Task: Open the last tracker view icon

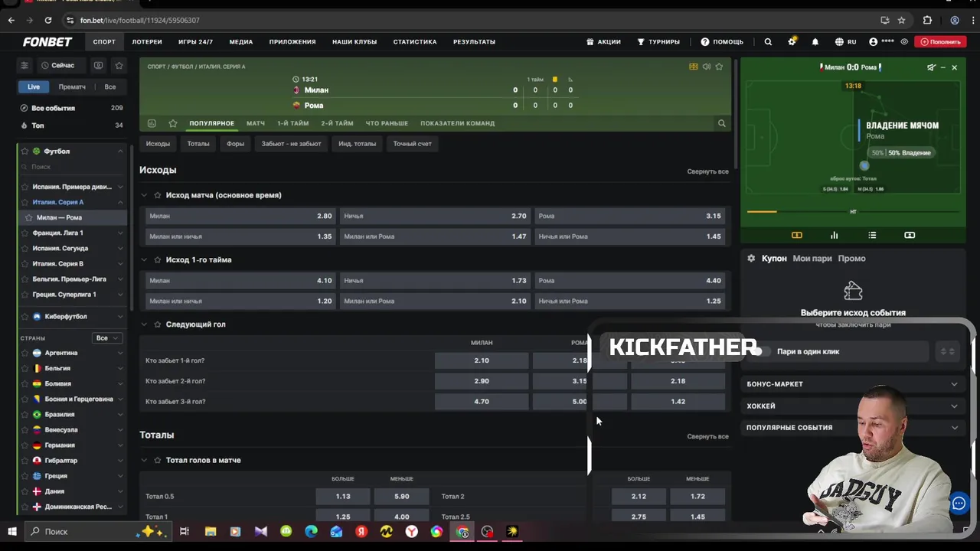Action: point(910,235)
